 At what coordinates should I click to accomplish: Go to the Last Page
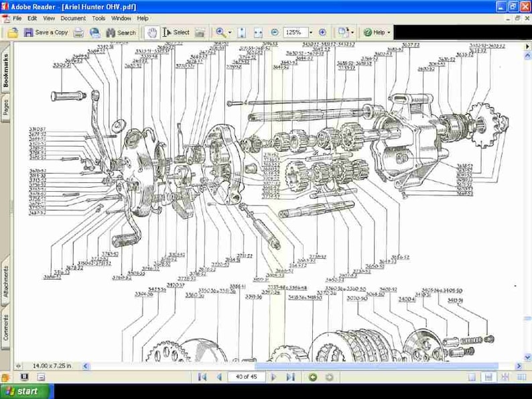[x=290, y=377]
